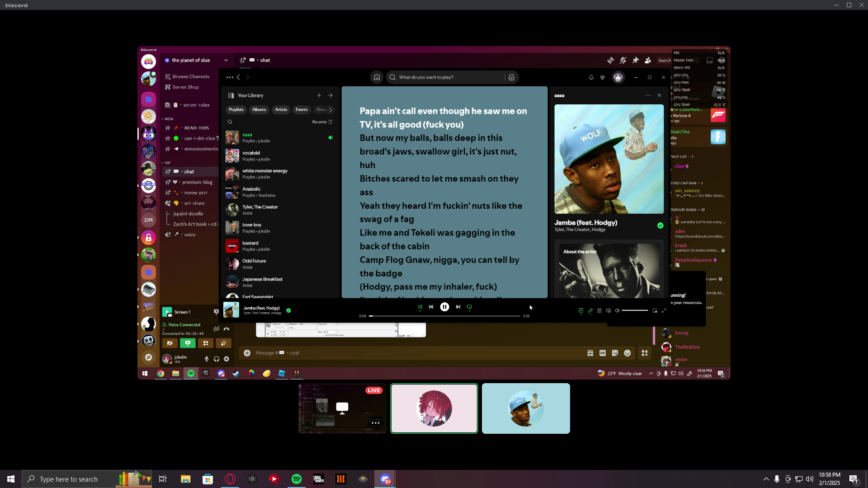Toggle Spotify shuffle mode
This screenshot has width=868, height=488.
420,307
